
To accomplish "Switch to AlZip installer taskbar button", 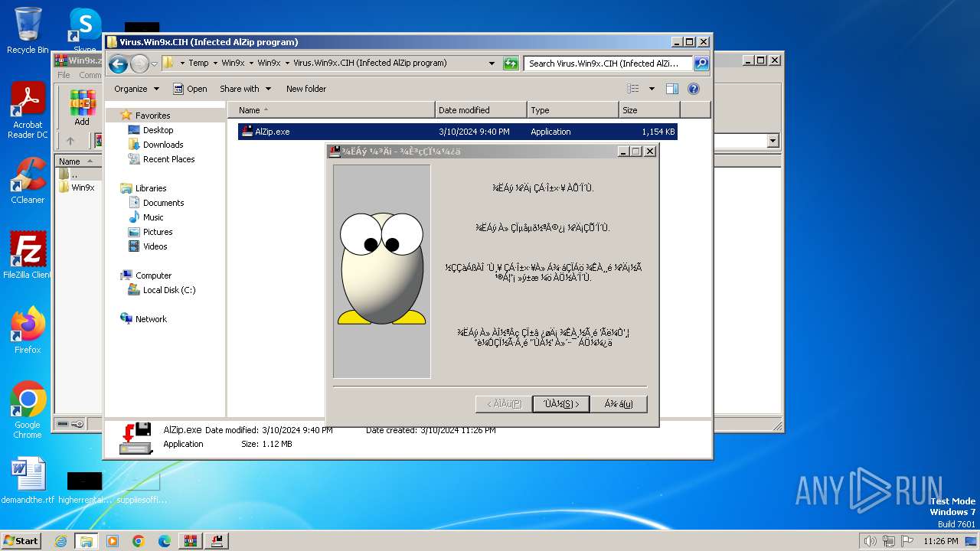I will click(x=217, y=541).
